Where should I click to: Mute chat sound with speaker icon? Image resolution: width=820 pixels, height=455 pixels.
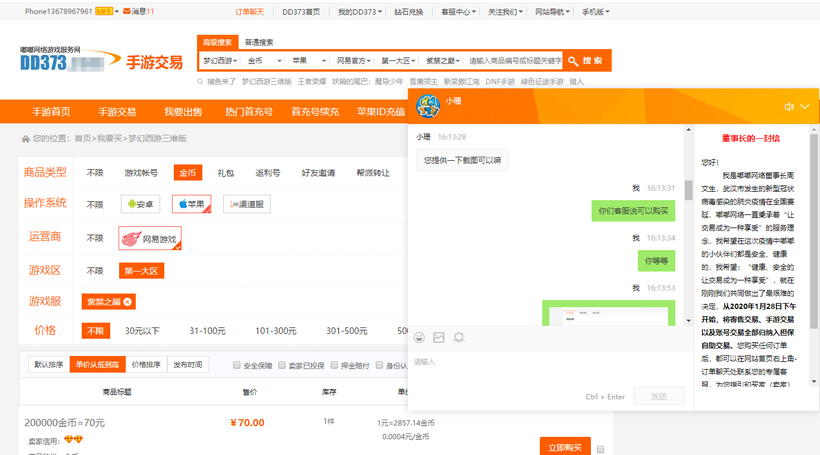[789, 107]
